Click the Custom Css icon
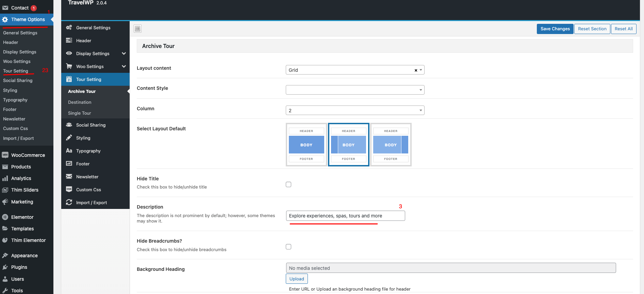This screenshot has width=644, height=294. (69, 190)
